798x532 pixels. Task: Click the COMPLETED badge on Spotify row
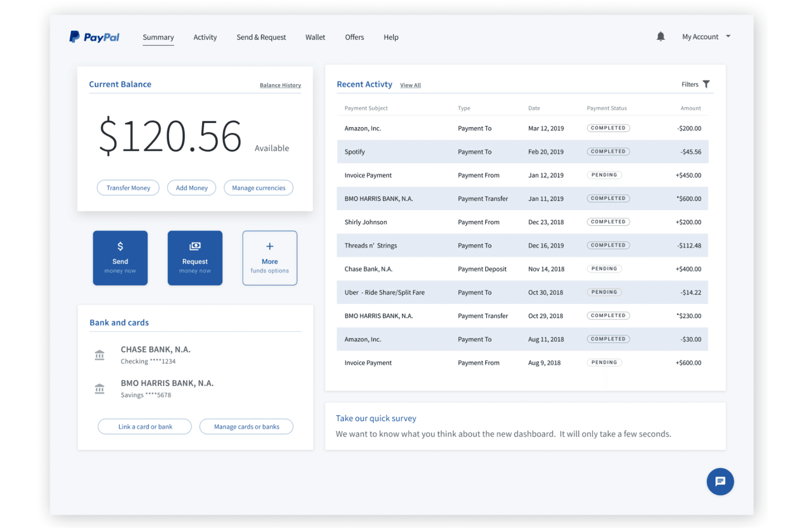click(608, 151)
